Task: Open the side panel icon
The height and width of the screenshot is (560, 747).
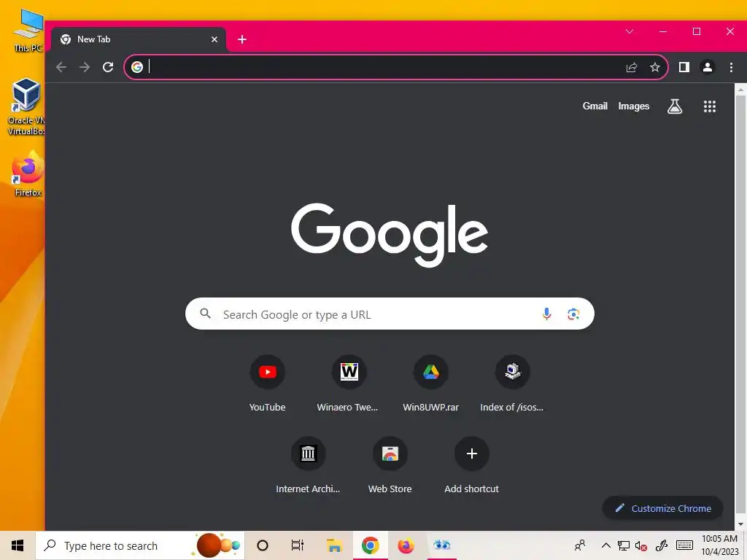Action: [684, 67]
